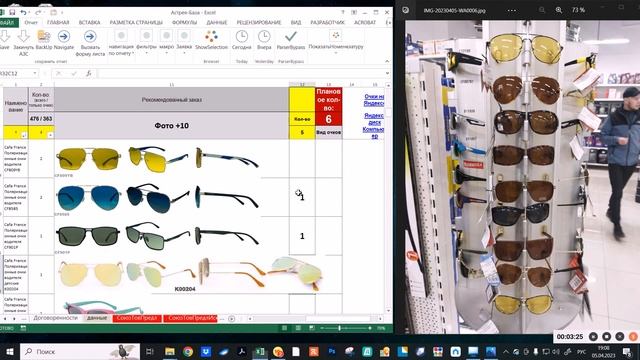This screenshot has width=640, height=360.
Task: Open the three-dots menu in photo viewer
Action: (x=511, y=10)
